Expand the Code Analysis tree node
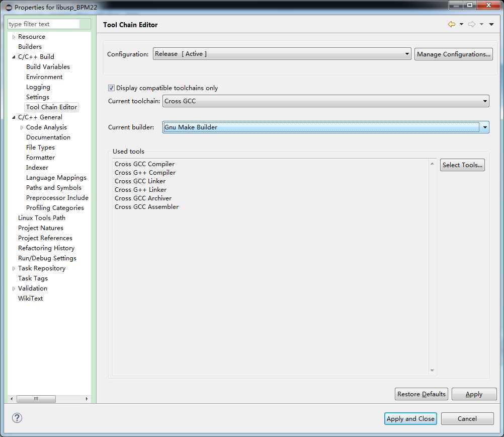Screen dimensions: 504x437 [22, 127]
